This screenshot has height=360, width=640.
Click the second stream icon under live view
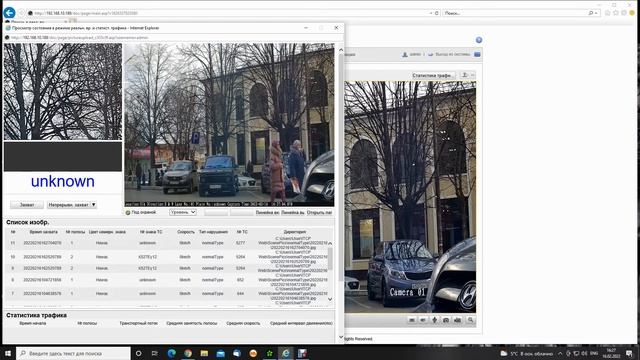(x=423, y=320)
